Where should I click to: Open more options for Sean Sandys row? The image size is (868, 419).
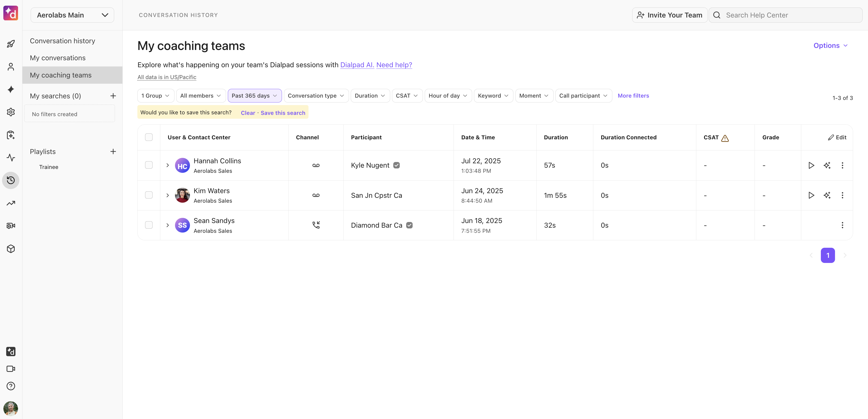(842, 225)
